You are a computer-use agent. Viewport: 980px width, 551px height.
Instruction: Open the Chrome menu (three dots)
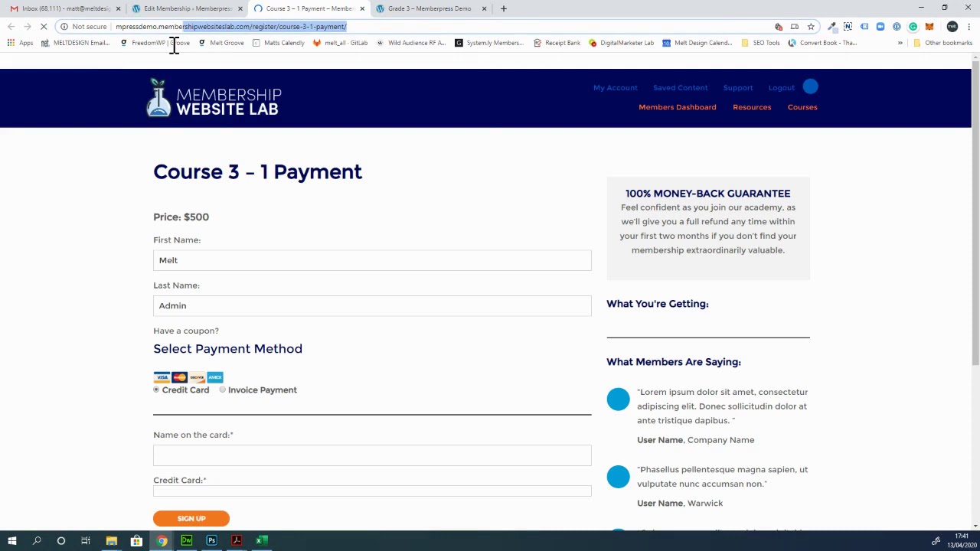point(969,27)
